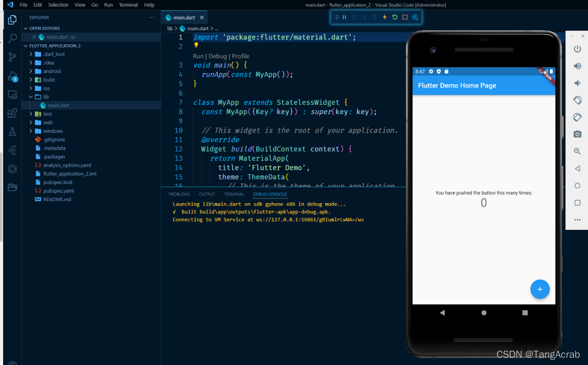Open the Testing flask view
This screenshot has width=588, height=365.
(12, 132)
